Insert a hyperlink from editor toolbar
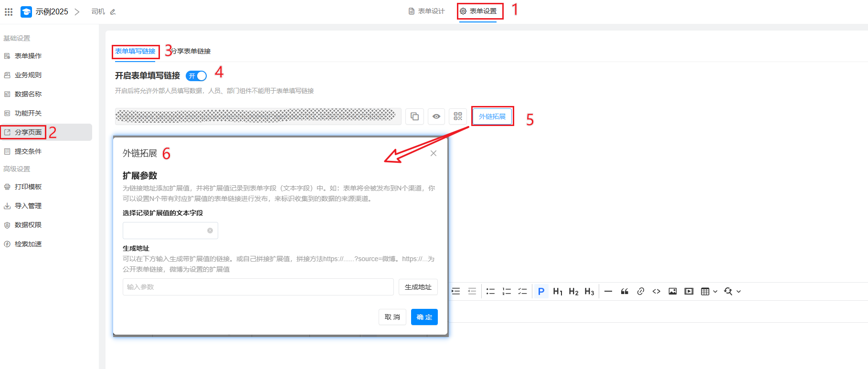 tap(641, 291)
